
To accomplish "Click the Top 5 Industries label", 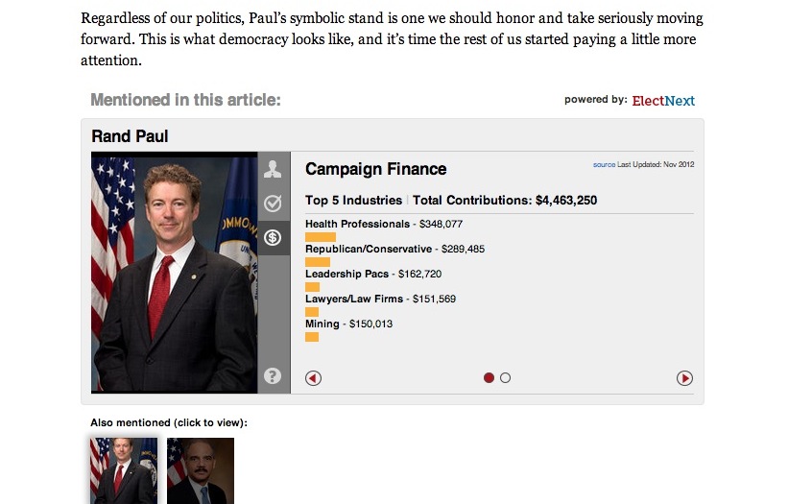I will click(353, 201).
